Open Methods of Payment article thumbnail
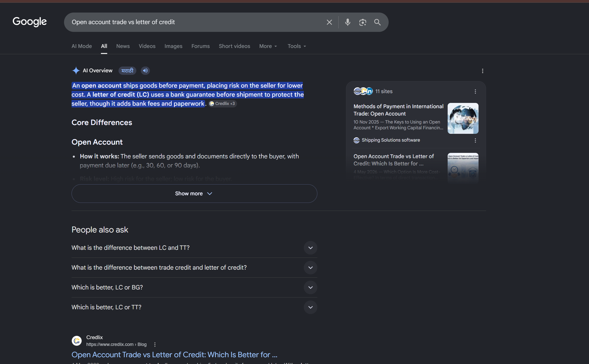 (463, 118)
